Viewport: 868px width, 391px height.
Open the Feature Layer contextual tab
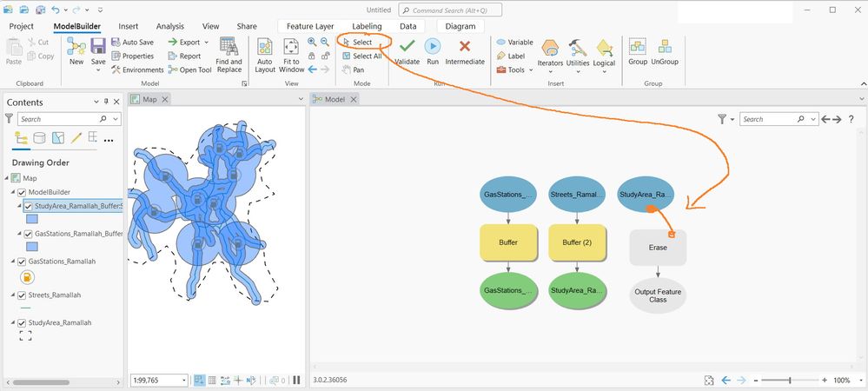310,26
